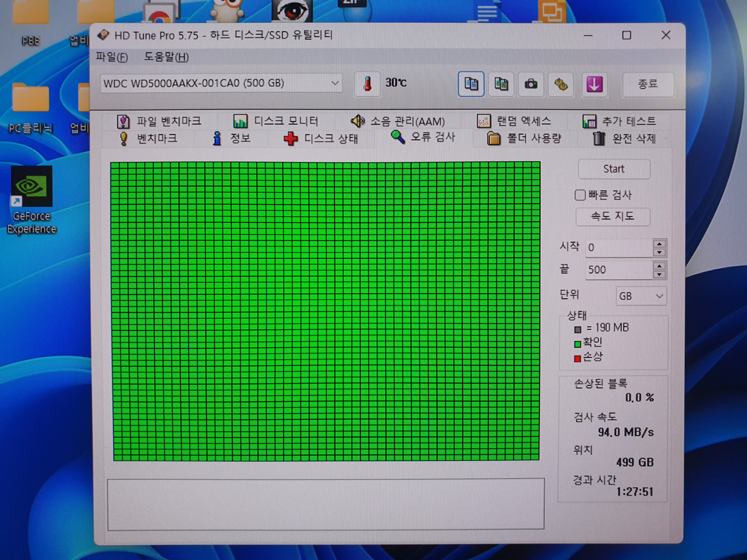
Task: Click the gray 190 MB legend swatch
Action: pos(578,329)
